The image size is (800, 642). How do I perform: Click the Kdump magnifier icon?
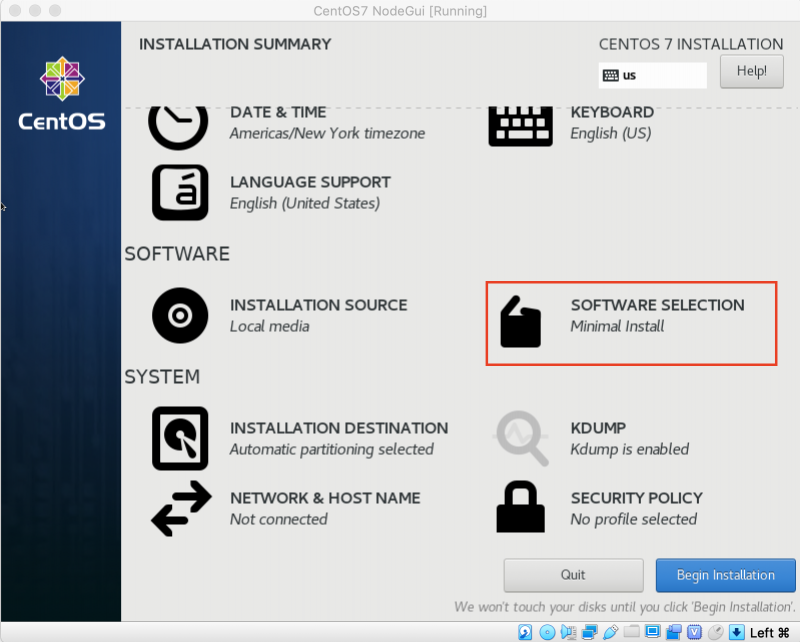coord(521,438)
